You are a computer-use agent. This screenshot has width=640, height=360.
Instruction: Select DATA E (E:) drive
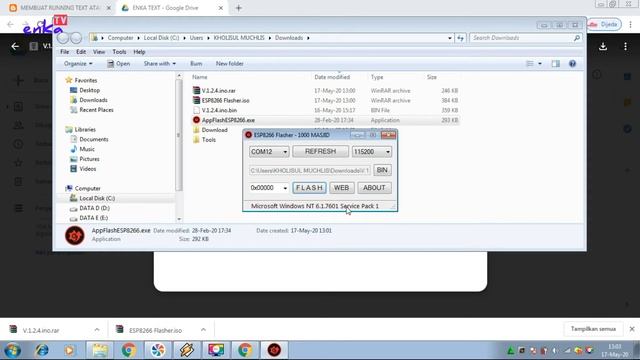(x=93, y=218)
